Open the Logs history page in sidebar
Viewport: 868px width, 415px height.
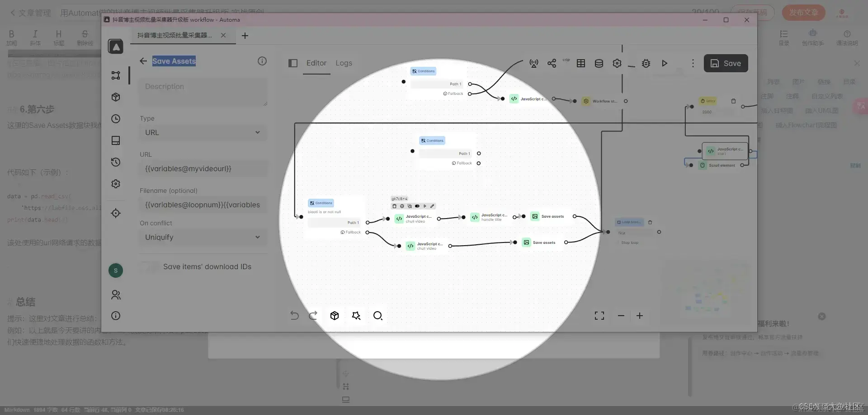[116, 162]
